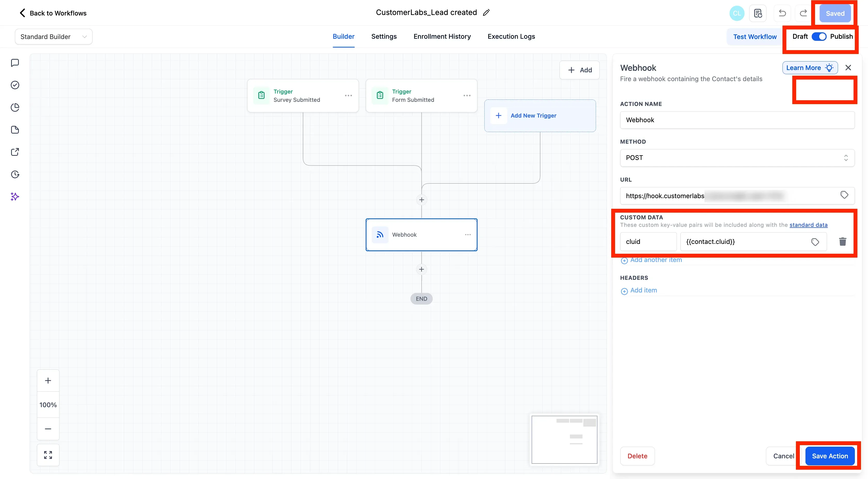
Task: Open the METHOD POST dropdown
Action: (737, 158)
